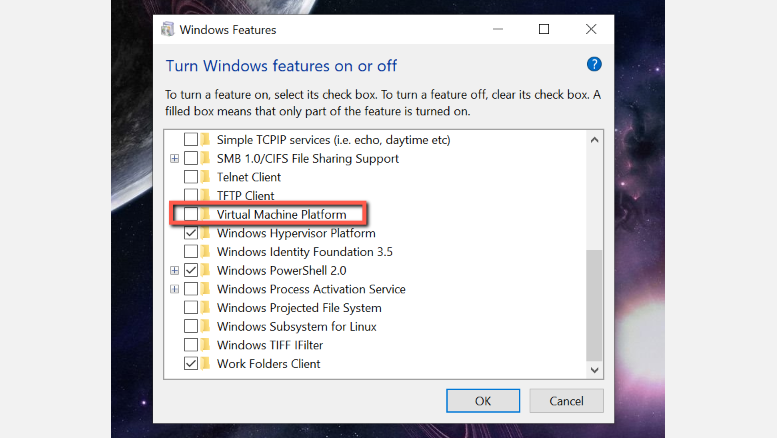Minimize the Windows Features window

498,29
